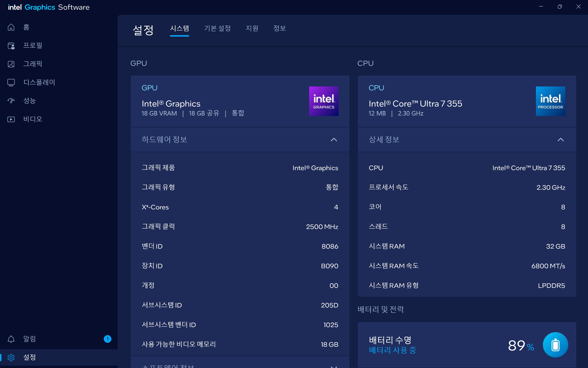
Task: Click the 32 GB system RAM value
Action: coord(555,246)
